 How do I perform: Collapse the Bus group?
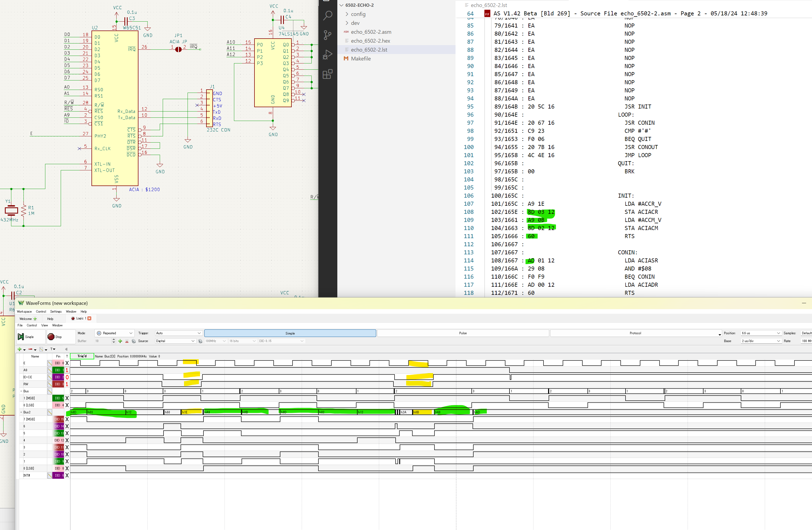pyautogui.click(x=21, y=391)
